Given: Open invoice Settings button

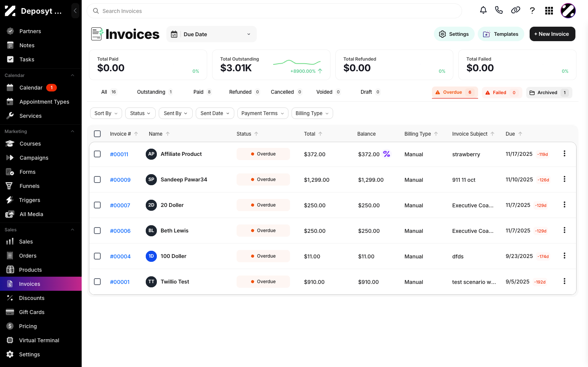Looking at the screenshot, I should (454, 34).
